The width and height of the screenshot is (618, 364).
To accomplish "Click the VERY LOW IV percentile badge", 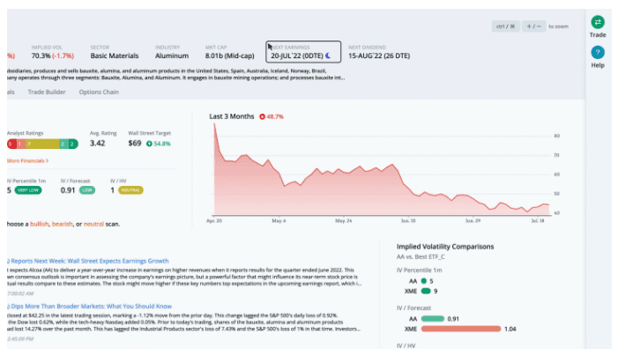I will point(28,189).
